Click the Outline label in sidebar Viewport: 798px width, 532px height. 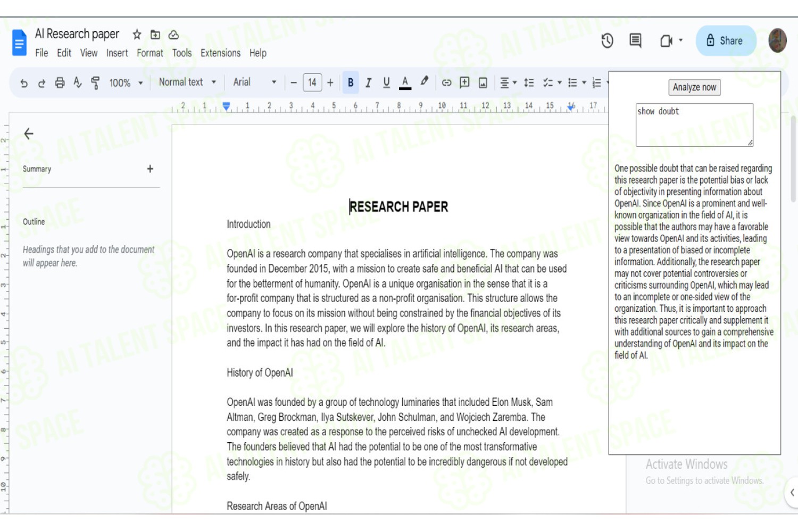pos(34,221)
